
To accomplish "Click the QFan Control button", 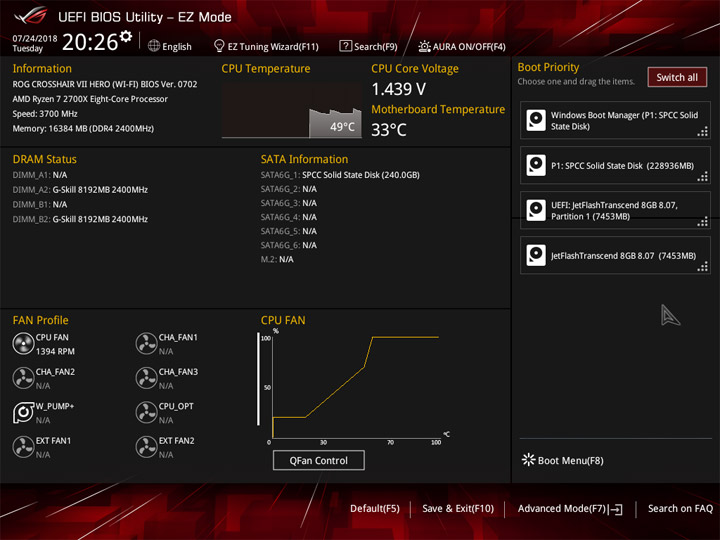I will click(x=319, y=461).
